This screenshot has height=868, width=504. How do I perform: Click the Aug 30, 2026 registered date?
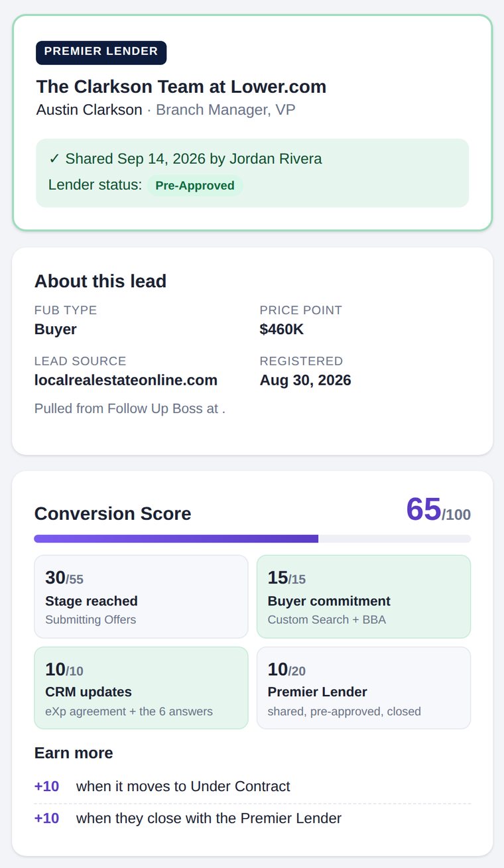point(306,380)
